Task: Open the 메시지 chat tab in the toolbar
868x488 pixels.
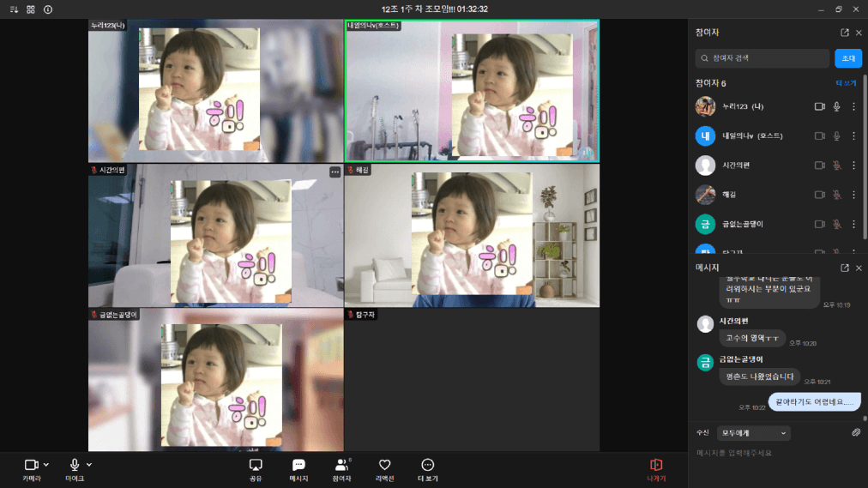Action: [298, 470]
